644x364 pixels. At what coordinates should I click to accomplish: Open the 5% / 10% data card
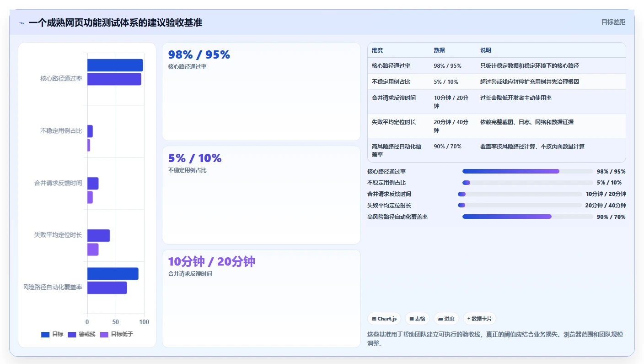261,195
